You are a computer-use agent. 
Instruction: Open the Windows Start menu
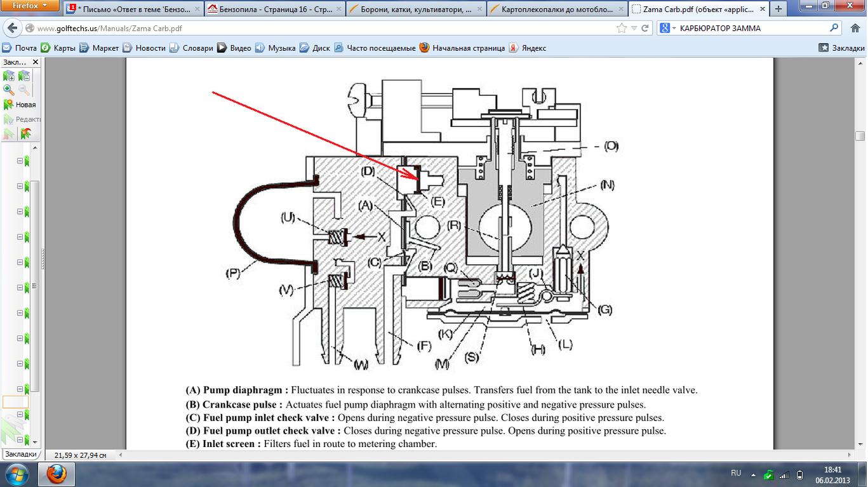pyautogui.click(x=17, y=474)
